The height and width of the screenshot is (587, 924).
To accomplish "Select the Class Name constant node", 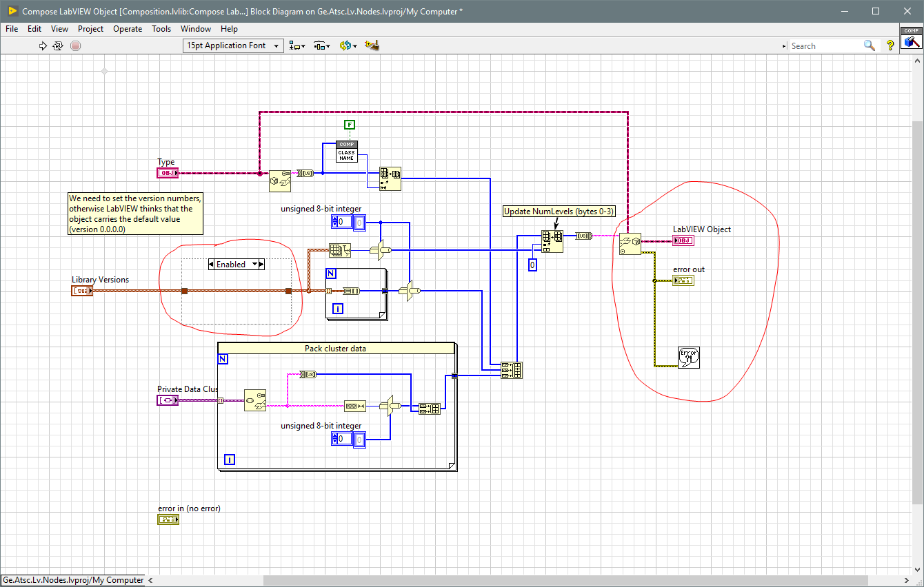I will point(348,150).
